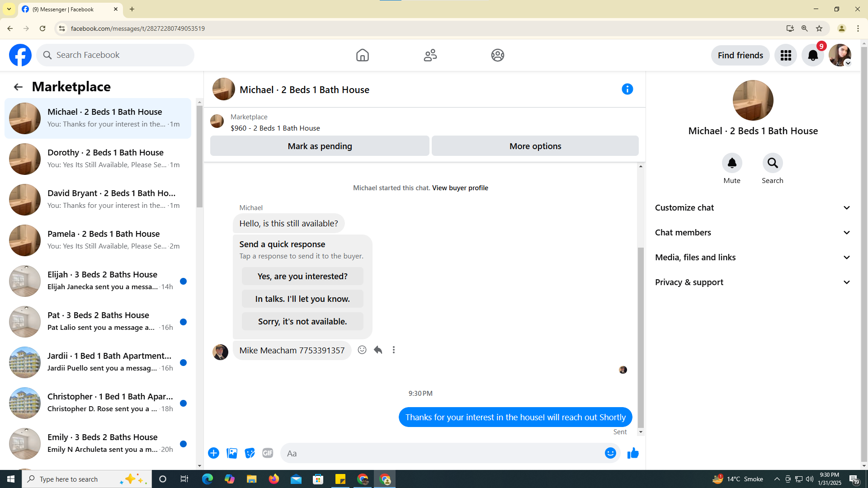868x488 pixels.
Task: Click the Find friends button
Action: point(740,55)
